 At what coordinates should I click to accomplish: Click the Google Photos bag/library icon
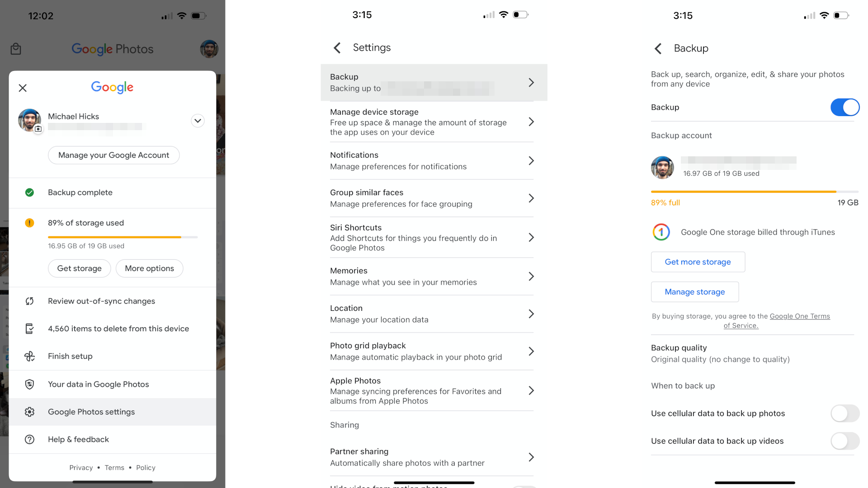click(16, 49)
